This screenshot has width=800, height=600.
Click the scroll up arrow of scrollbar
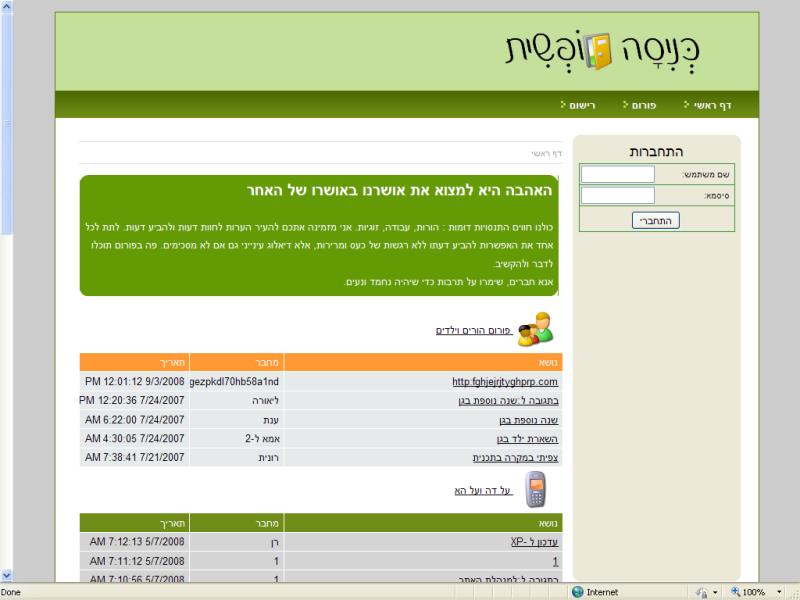tap(6, 6)
